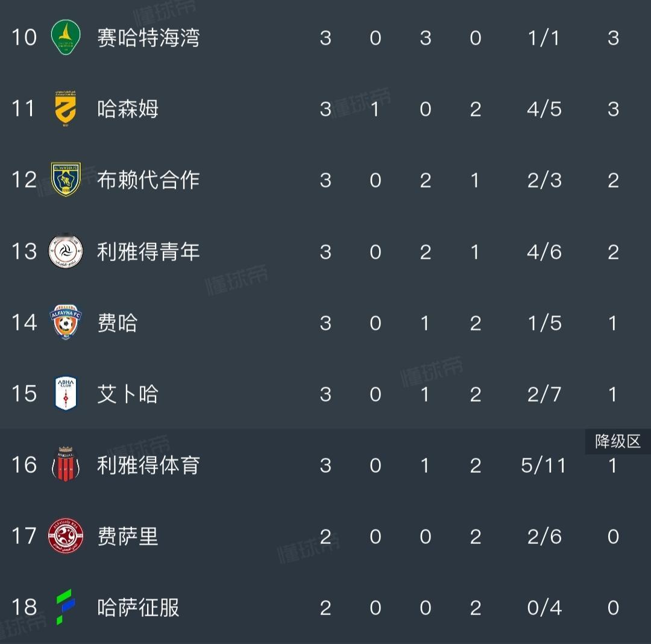Click the 艾卜哈 team name
651x644 pixels.
[127, 394]
